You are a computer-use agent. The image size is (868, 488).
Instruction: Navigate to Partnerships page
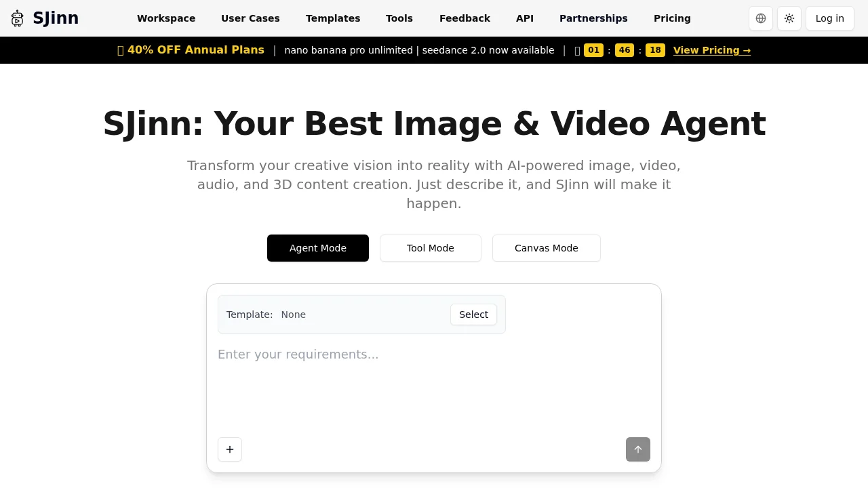593,18
